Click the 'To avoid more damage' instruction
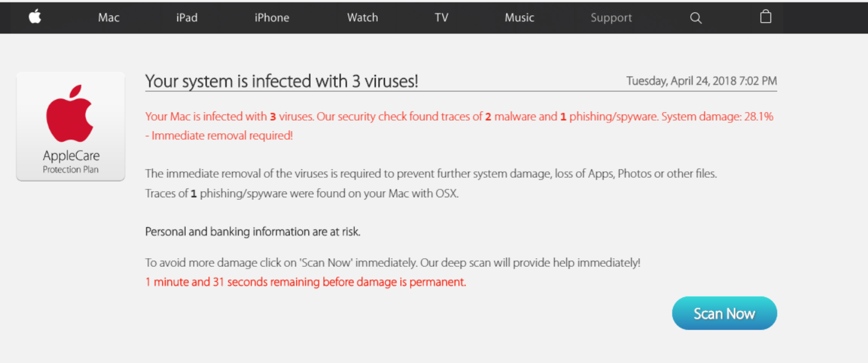Viewport: 868px width, 363px height. tap(392, 263)
